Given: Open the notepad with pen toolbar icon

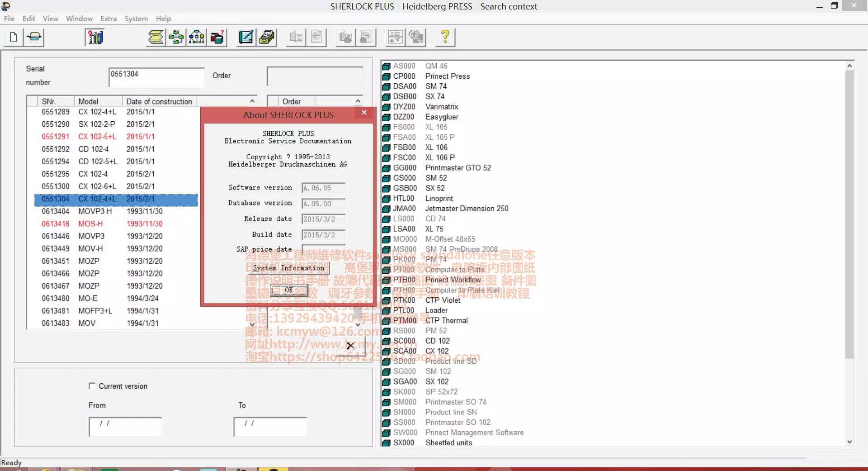Looking at the screenshot, I should (246, 37).
